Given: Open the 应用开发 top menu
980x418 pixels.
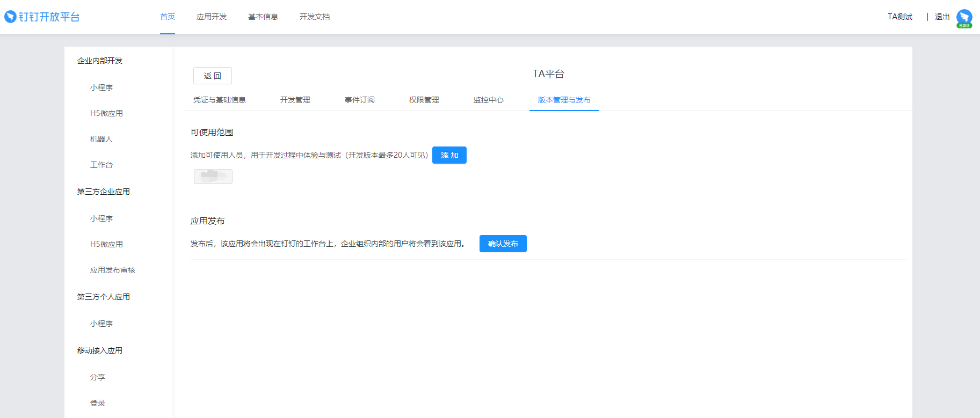Looking at the screenshot, I should point(212,17).
